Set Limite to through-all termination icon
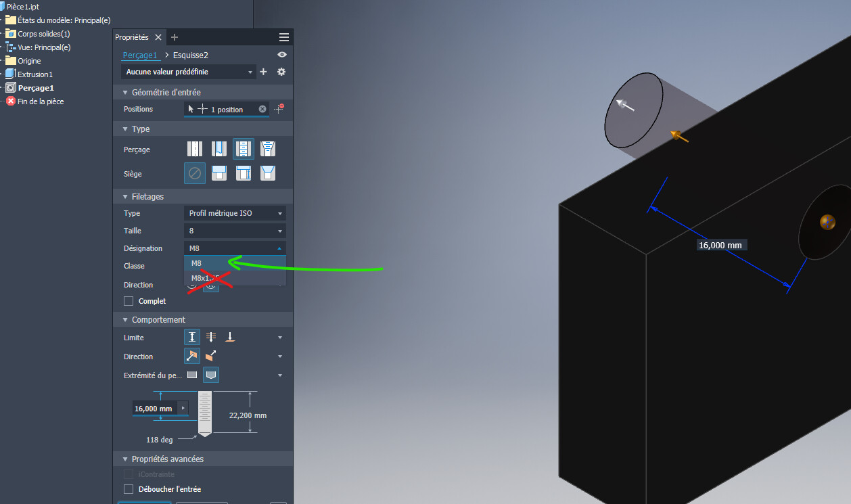 pyautogui.click(x=211, y=337)
